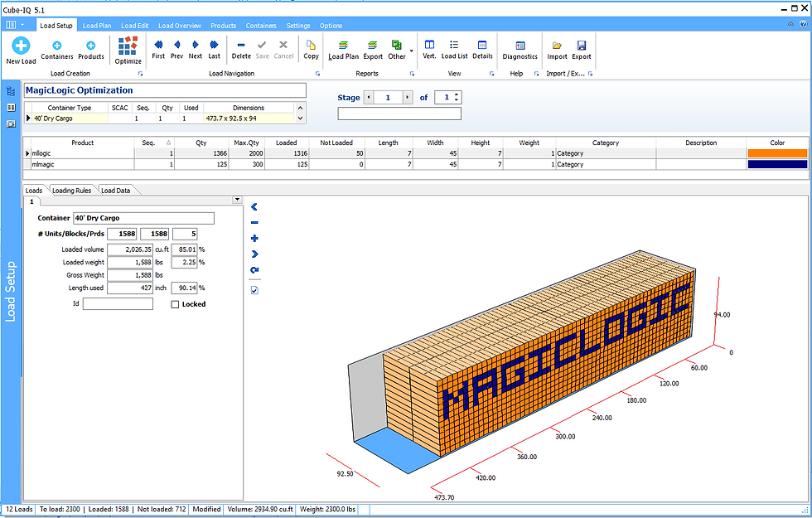
Task: Go to Next load
Action: point(196,50)
